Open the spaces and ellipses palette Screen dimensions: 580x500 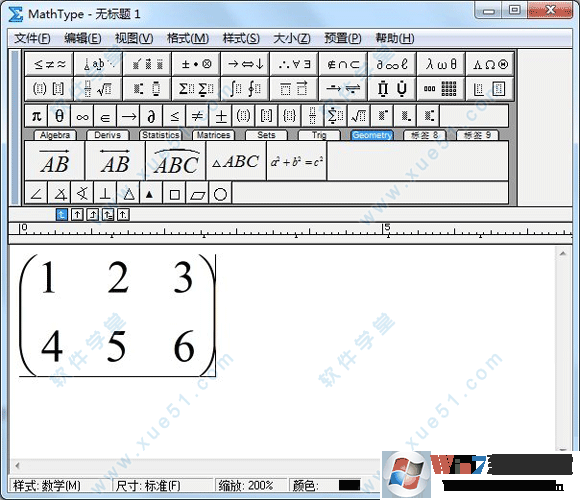[98, 64]
